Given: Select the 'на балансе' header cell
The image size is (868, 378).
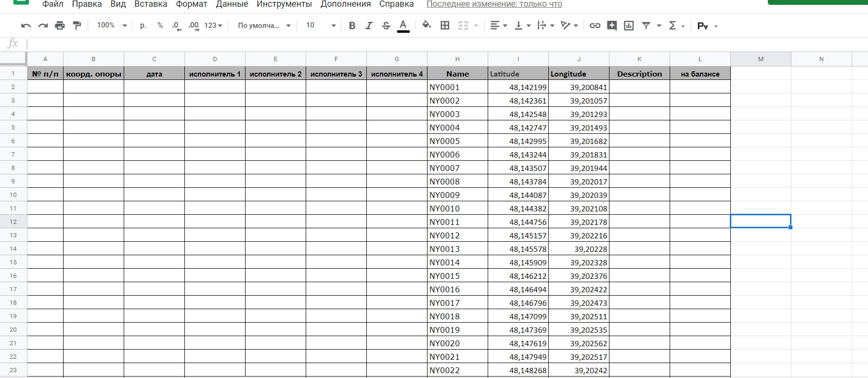Looking at the screenshot, I should (x=700, y=74).
